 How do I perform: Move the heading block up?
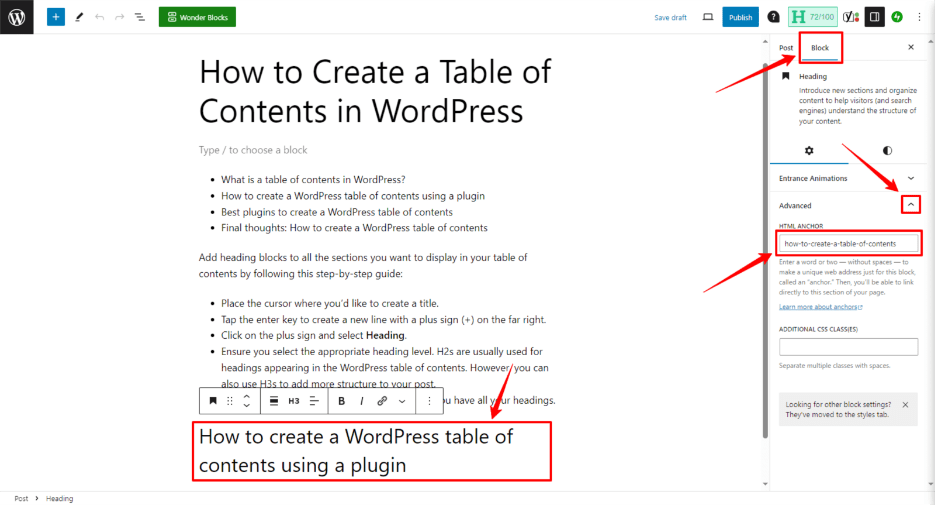tap(247, 396)
